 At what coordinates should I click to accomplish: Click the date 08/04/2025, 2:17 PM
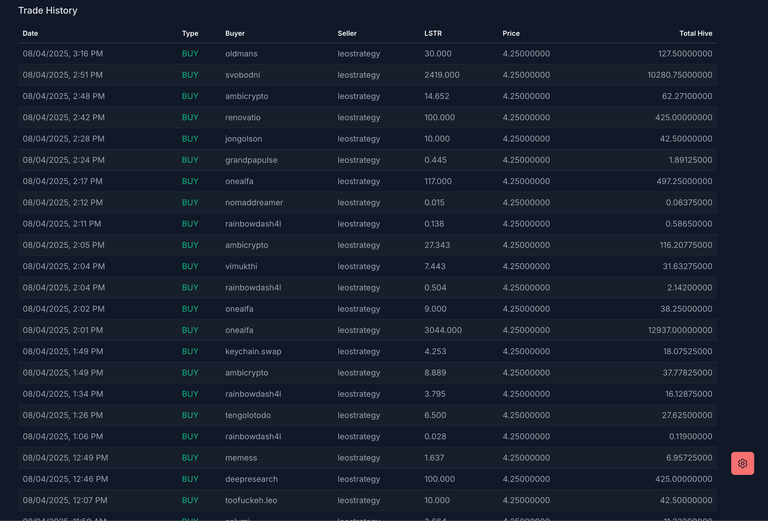pos(63,181)
